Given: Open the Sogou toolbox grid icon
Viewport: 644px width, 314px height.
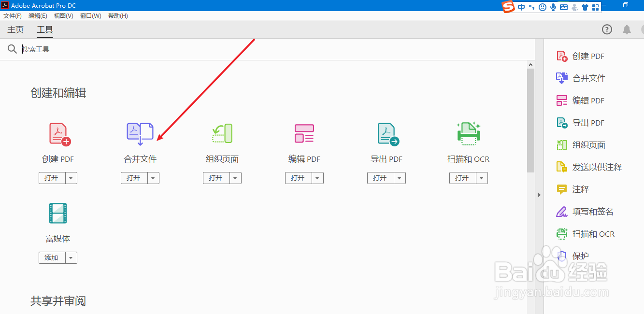Looking at the screenshot, I should [596, 7].
